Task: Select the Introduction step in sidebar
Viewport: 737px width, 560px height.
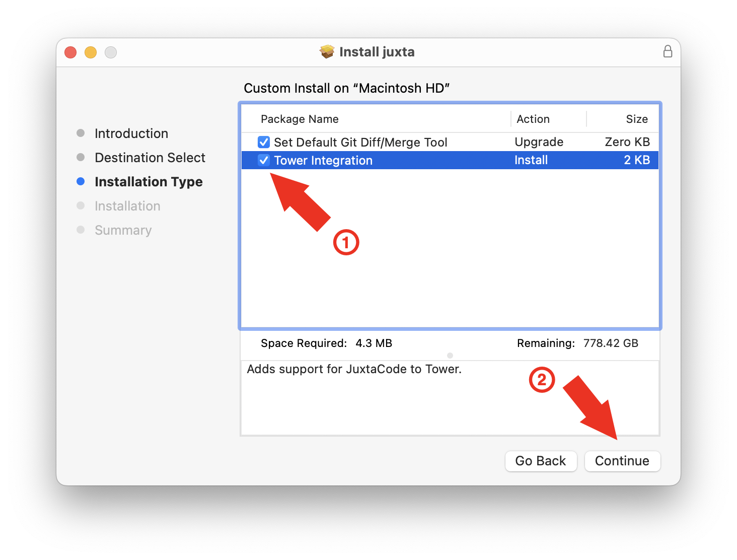Action: pos(131,133)
